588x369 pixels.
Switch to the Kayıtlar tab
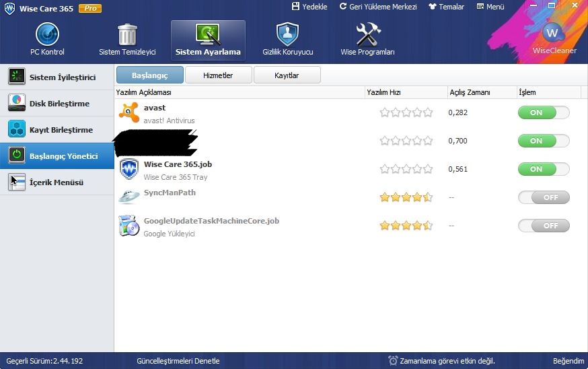(x=287, y=75)
